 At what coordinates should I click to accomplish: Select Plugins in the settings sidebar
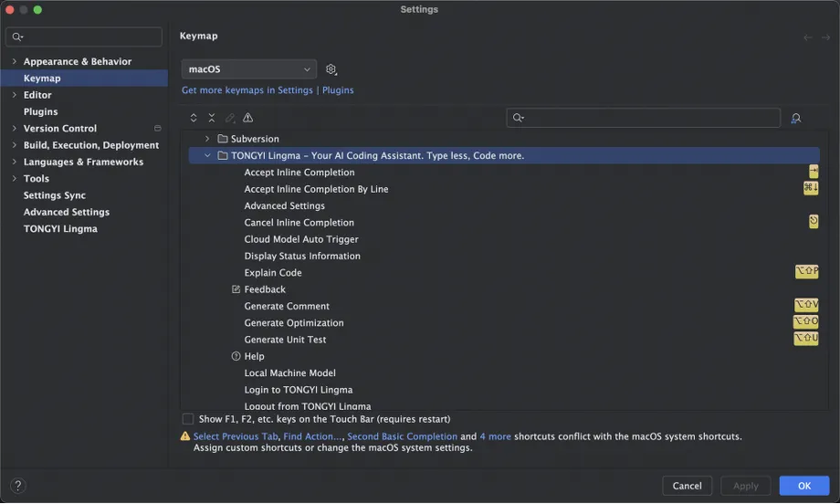[40, 111]
